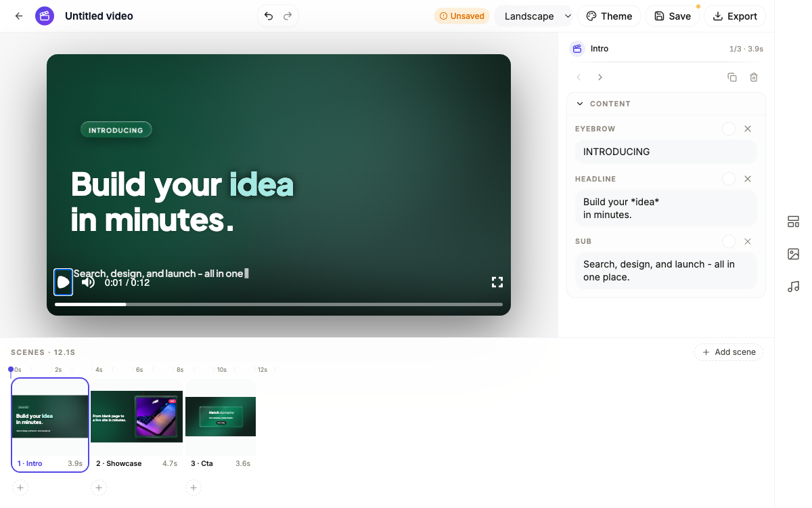Redo the last undone action
Screen dimensions: 812x508
click(288, 16)
